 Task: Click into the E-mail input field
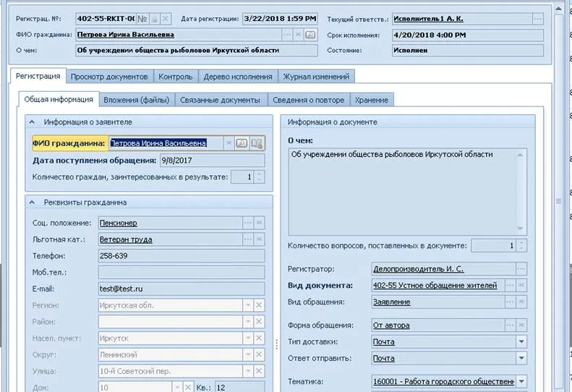168,289
